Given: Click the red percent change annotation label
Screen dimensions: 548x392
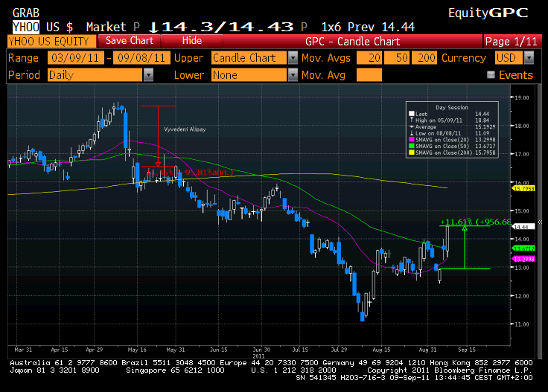Looking at the screenshot, I should pyautogui.click(x=188, y=172).
